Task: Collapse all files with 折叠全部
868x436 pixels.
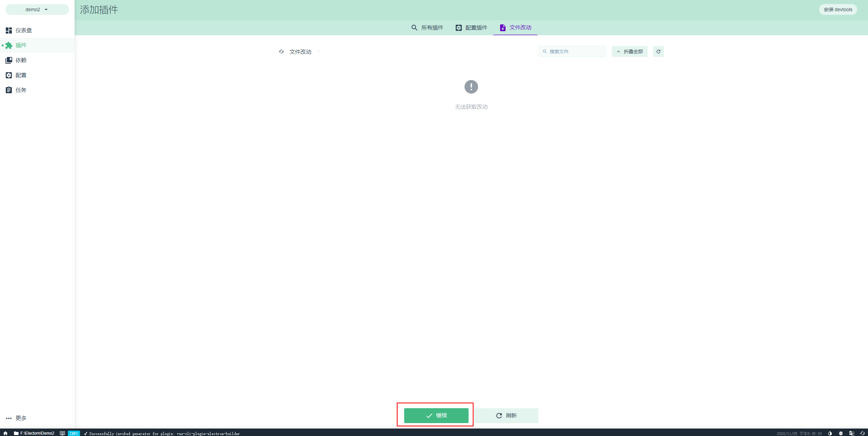Action: click(x=629, y=52)
